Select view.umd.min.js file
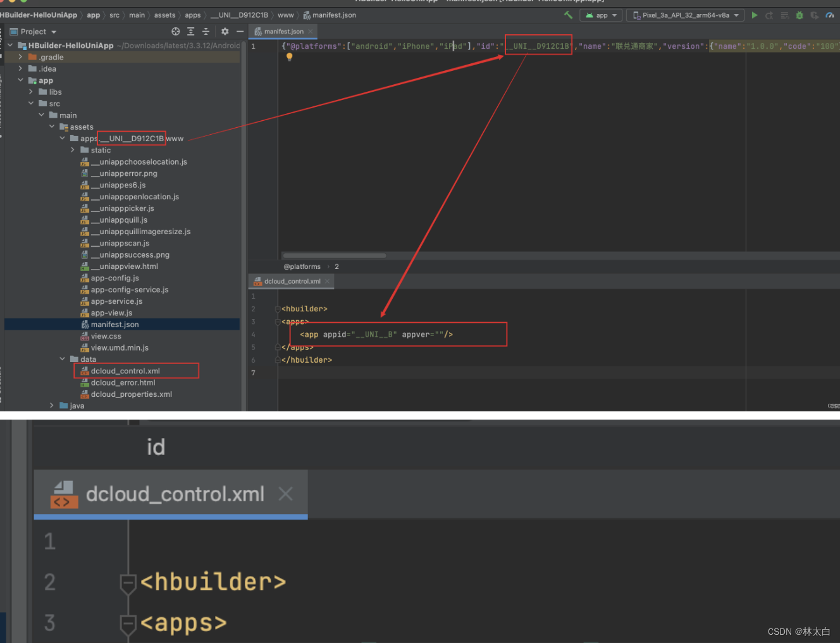 pos(120,347)
